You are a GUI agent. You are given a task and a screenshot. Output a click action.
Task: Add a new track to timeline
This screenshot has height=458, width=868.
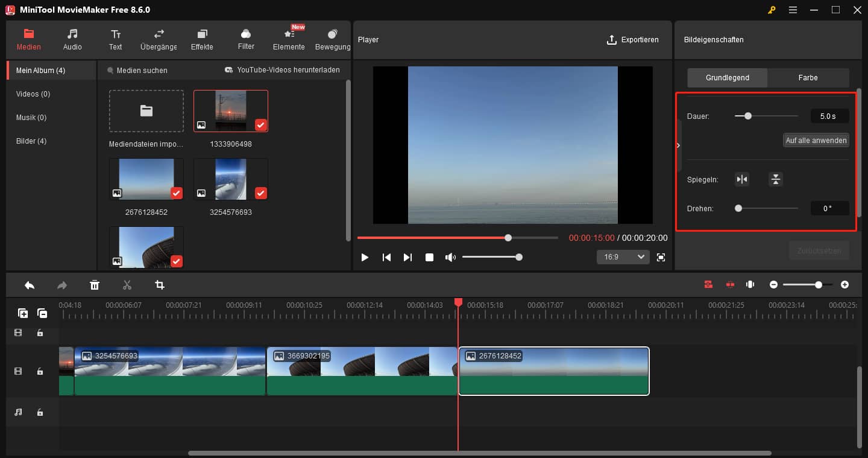click(x=23, y=313)
